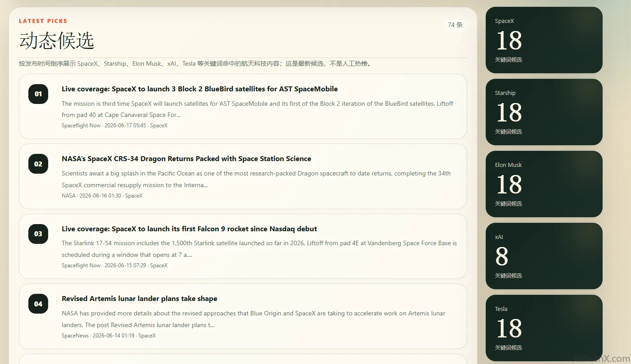Open the NASA CRS-34 Dragon Returns headline
631x364 pixels.
point(186,159)
